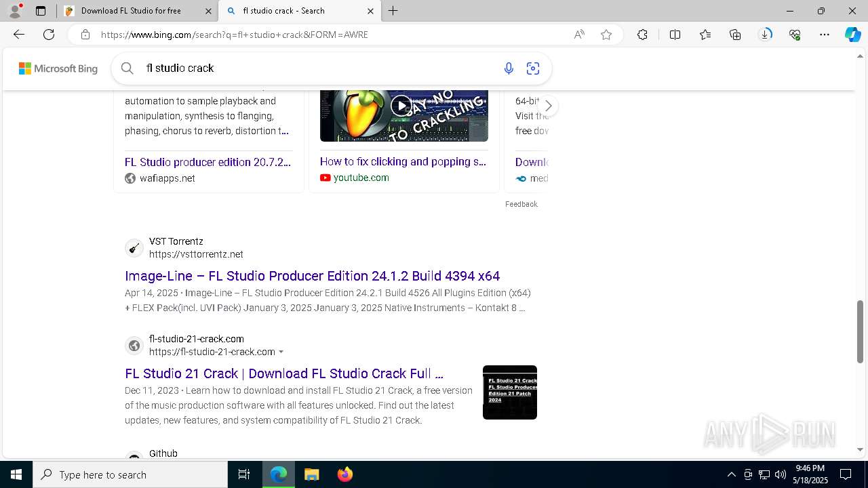Open the browser profile icon

click(x=15, y=11)
